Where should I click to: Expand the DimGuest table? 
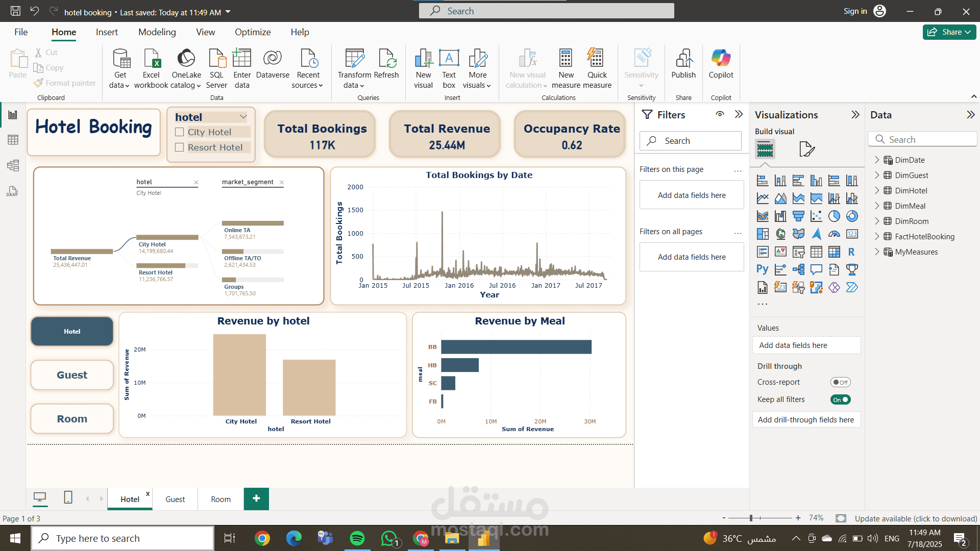coord(877,175)
